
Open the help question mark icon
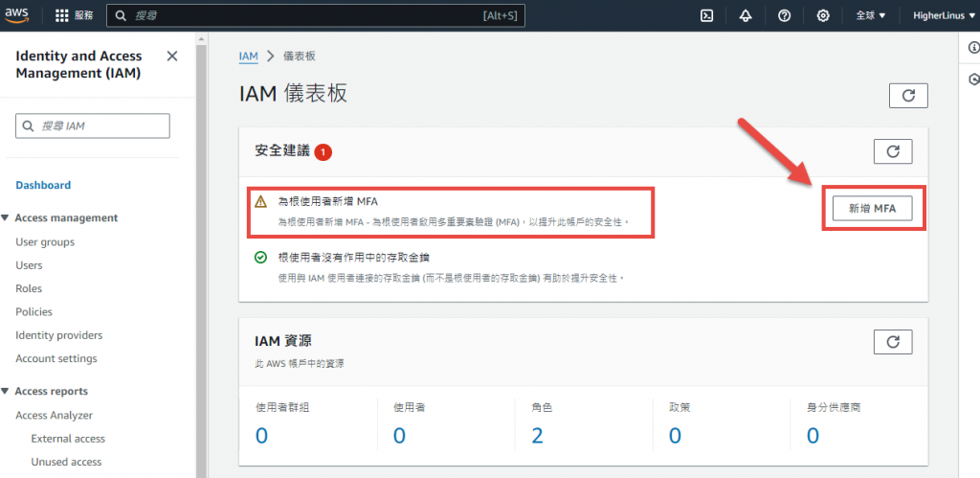[785, 15]
